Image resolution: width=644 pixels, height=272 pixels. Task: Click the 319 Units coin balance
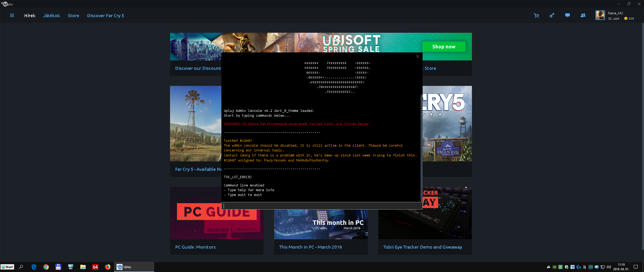click(629, 19)
